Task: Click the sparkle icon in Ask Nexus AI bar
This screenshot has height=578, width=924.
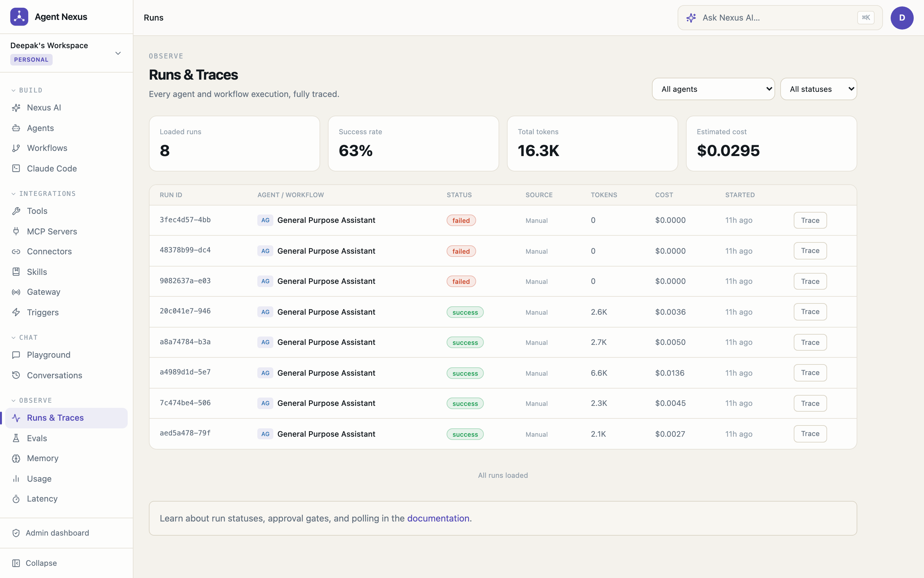Action: coord(691,18)
